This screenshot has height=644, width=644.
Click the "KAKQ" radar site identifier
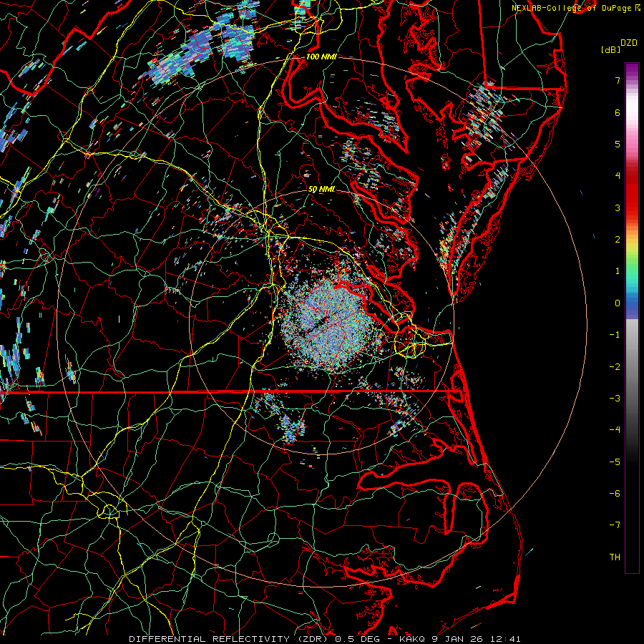click(x=414, y=639)
